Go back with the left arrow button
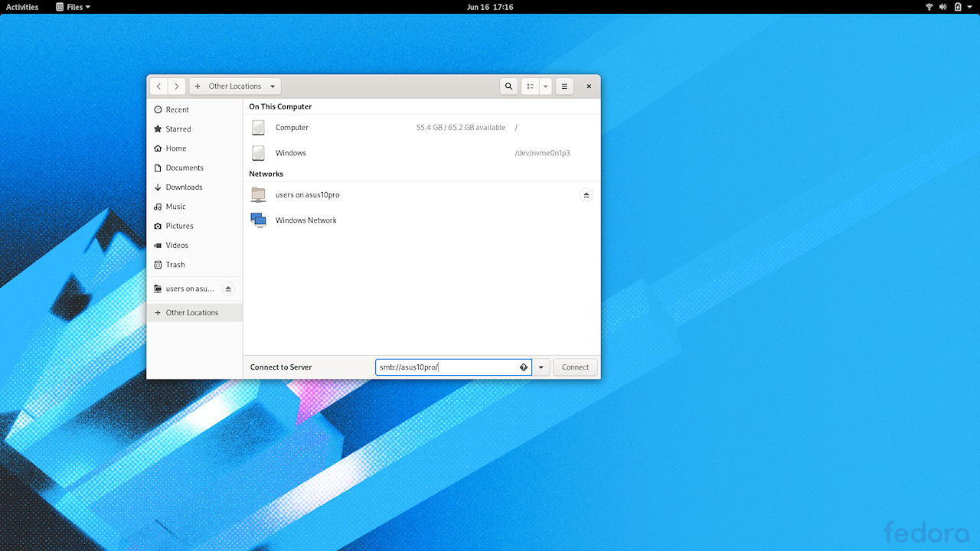The width and height of the screenshot is (980, 551). (158, 86)
